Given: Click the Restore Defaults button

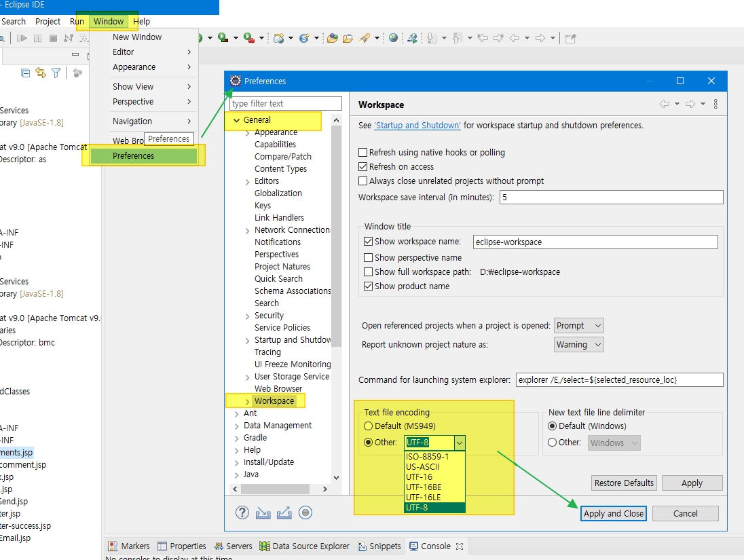Looking at the screenshot, I should (x=624, y=483).
